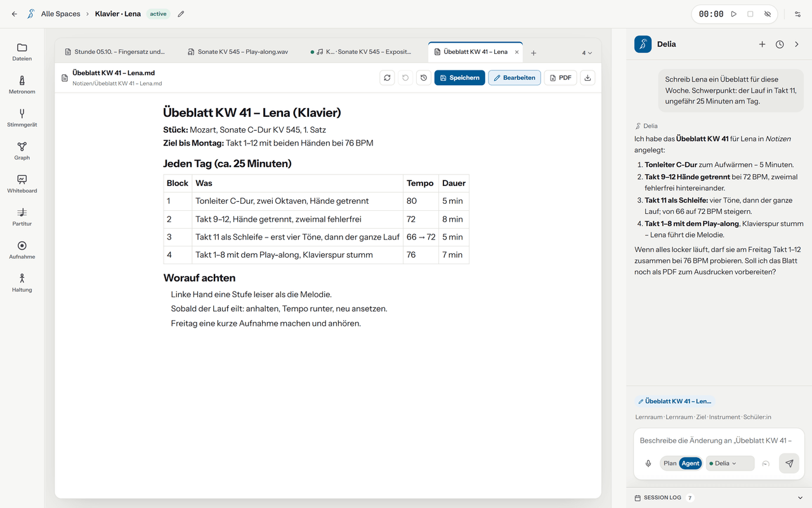Download the Übeblatt file
This screenshot has height=508, width=812.
[587, 77]
